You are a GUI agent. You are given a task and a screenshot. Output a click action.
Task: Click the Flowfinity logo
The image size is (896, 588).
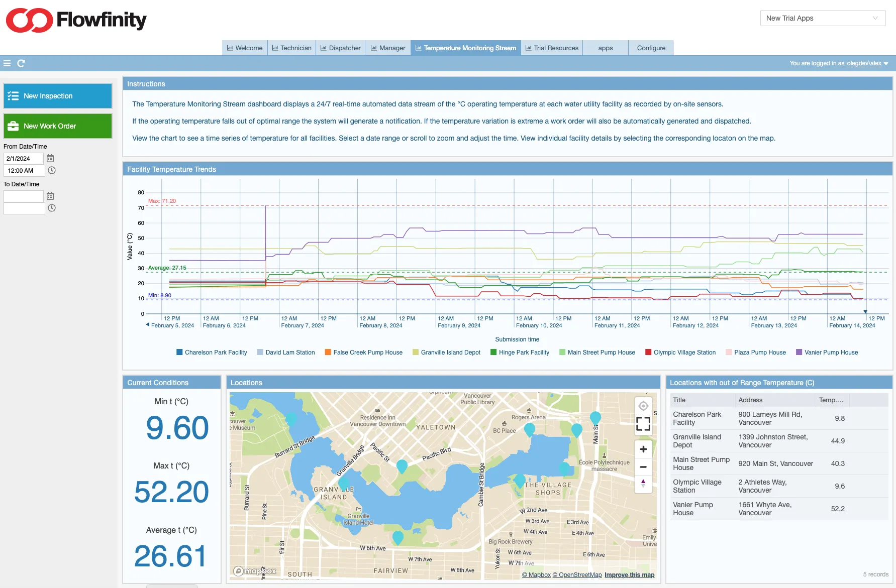click(x=76, y=20)
